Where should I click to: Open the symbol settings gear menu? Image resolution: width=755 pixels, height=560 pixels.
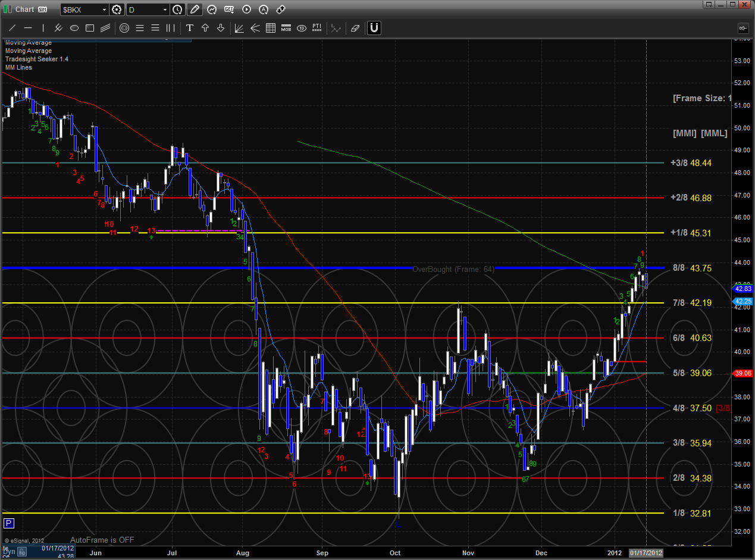pos(117,10)
